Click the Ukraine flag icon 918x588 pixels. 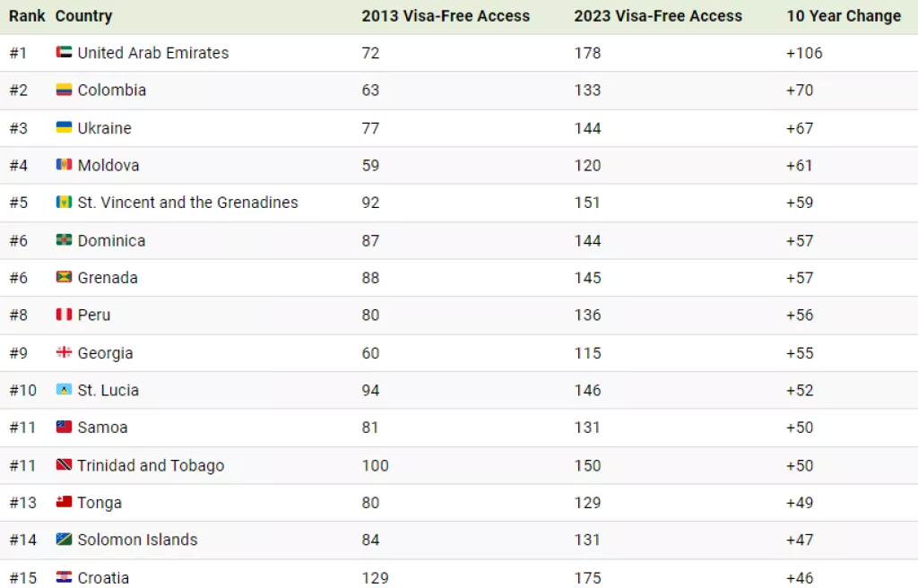coord(64,128)
